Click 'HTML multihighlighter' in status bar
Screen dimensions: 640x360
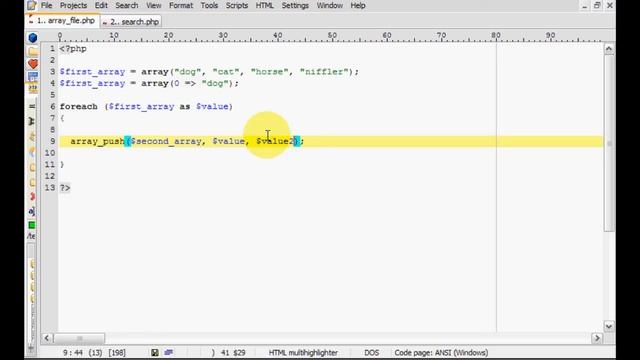tap(303, 353)
